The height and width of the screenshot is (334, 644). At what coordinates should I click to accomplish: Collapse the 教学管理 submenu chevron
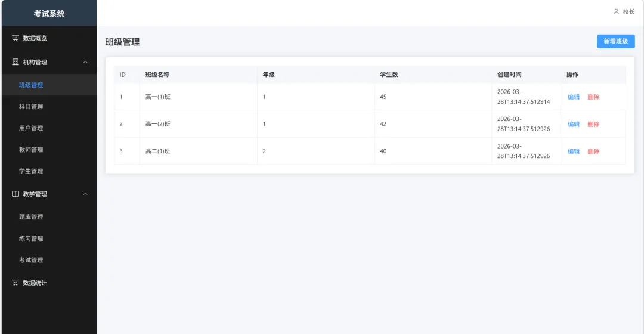coord(85,194)
